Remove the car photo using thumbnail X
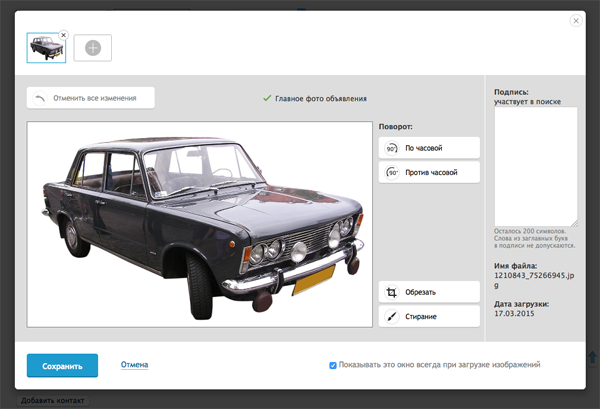600x409 pixels. [x=64, y=34]
